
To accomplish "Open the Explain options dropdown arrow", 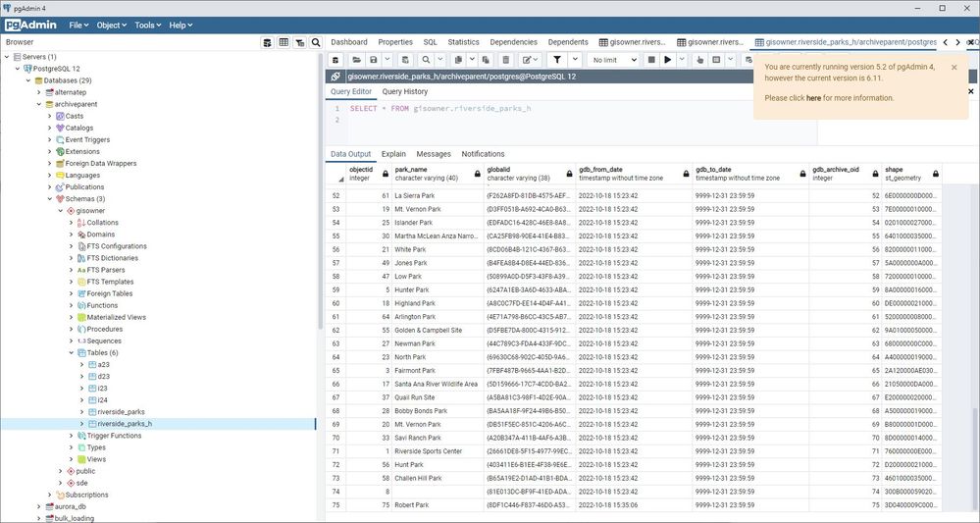I will click(730, 60).
